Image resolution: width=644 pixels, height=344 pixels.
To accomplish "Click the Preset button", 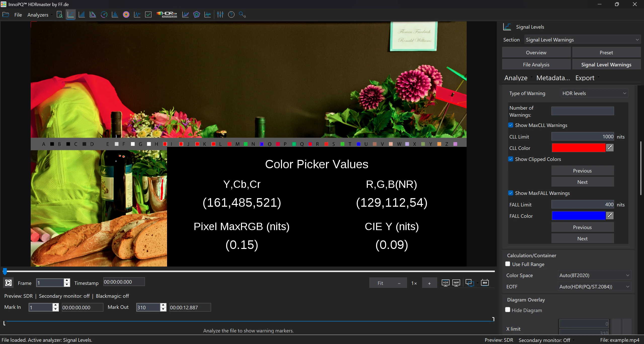I will tap(606, 52).
